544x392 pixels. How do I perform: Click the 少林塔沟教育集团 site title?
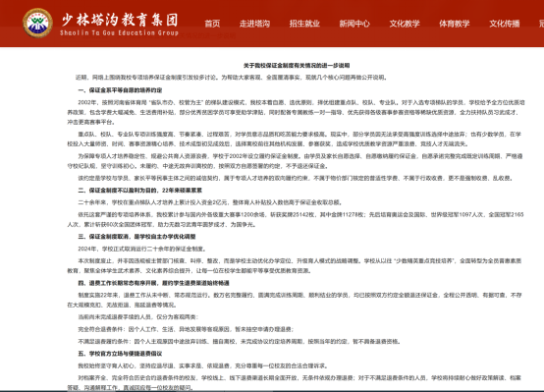(120, 20)
